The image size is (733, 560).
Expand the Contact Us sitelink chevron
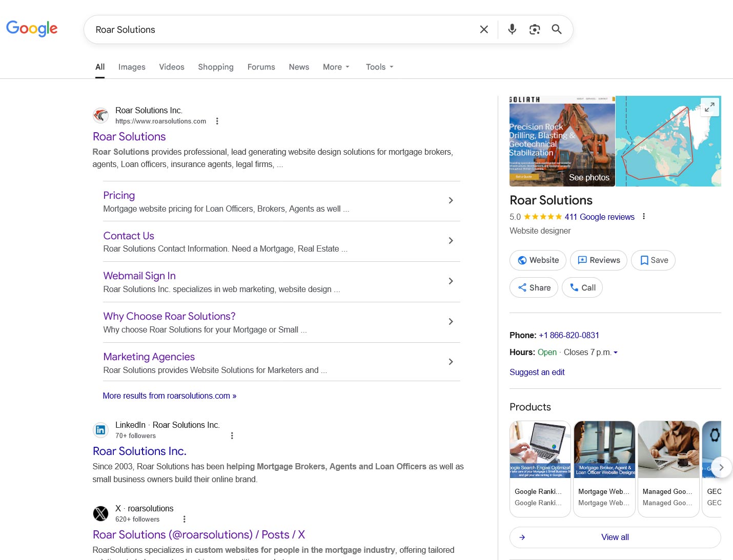[451, 240]
